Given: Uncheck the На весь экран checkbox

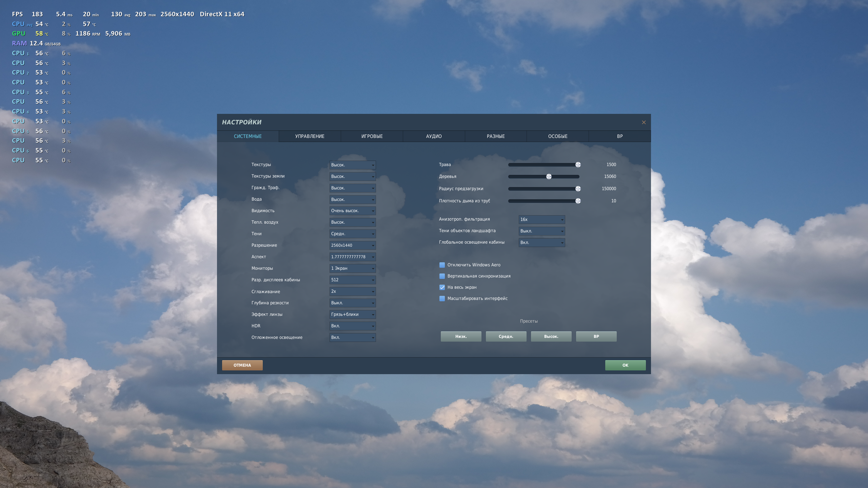Looking at the screenshot, I should pyautogui.click(x=442, y=287).
